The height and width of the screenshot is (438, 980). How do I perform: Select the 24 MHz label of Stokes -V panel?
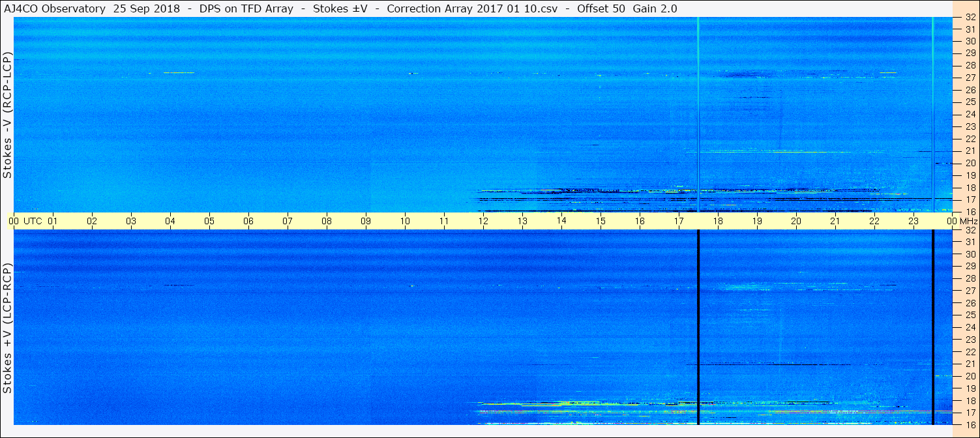click(x=970, y=114)
